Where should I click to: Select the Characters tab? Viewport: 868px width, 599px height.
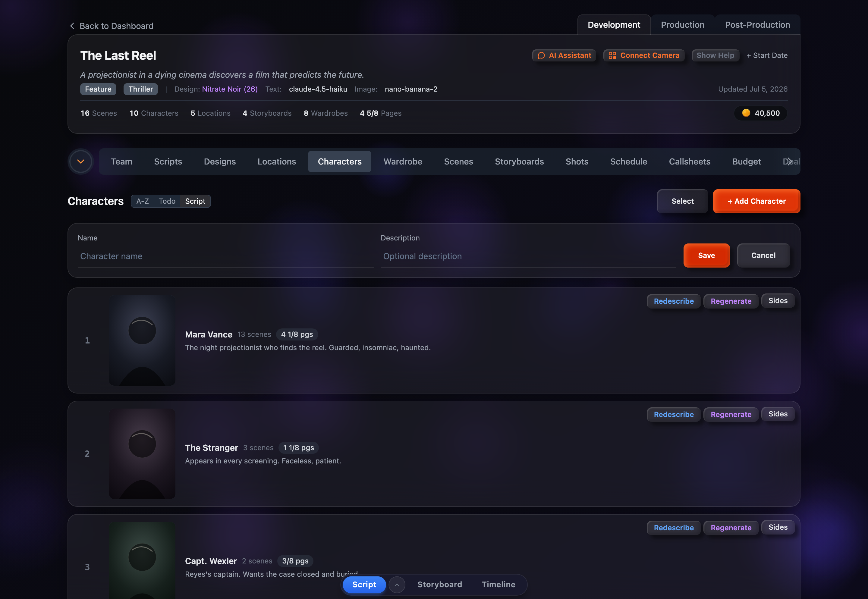[339, 162]
